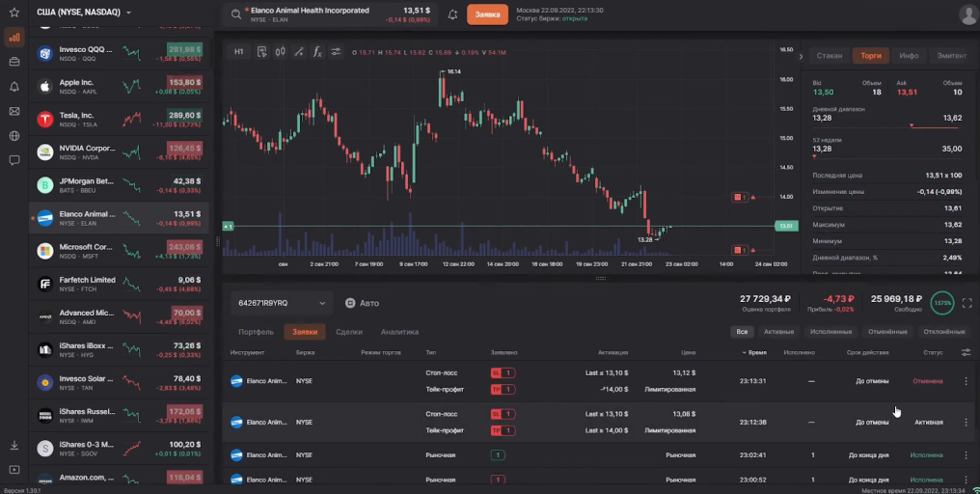The width and height of the screenshot is (980, 494).
Task: Select JPMorgan BBEU in watchlist
Action: [119, 185]
